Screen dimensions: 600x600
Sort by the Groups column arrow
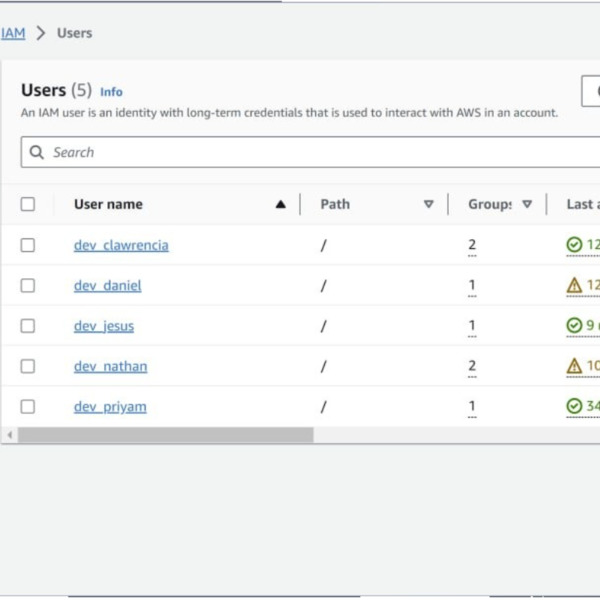pyautogui.click(x=526, y=204)
